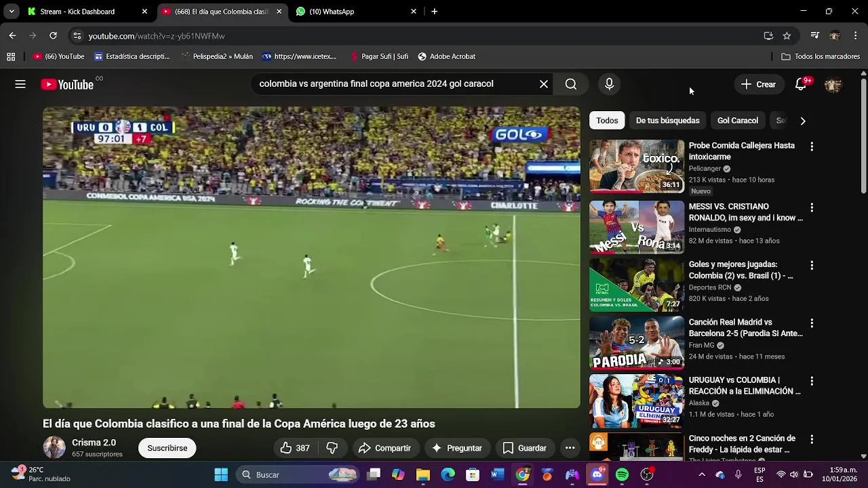The image size is (868, 488).
Task: Show hidden system tray icons
Action: (702, 474)
